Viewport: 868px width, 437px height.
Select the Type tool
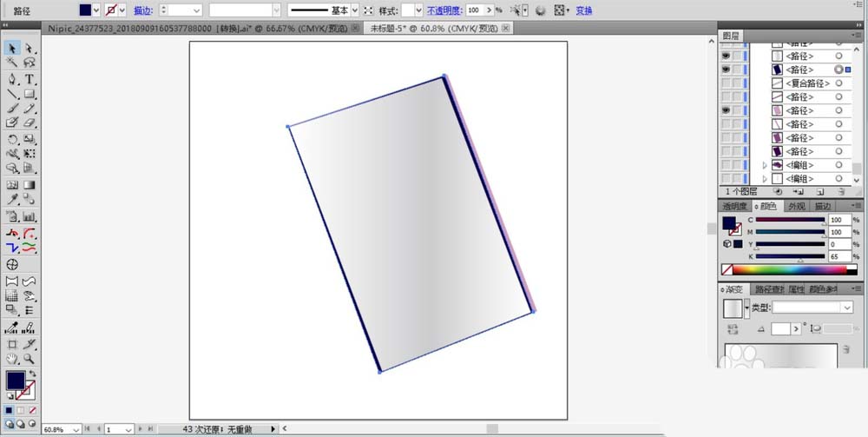tap(30, 79)
